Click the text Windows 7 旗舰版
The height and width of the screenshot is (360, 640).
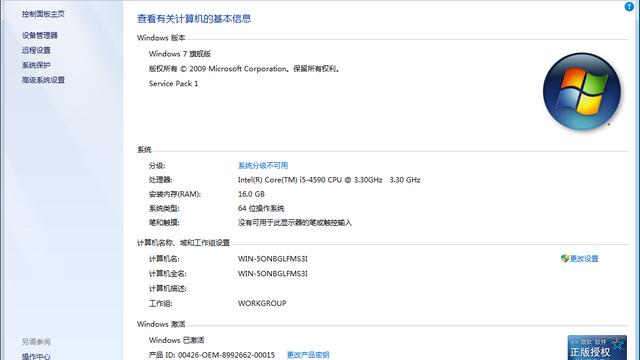pos(180,54)
